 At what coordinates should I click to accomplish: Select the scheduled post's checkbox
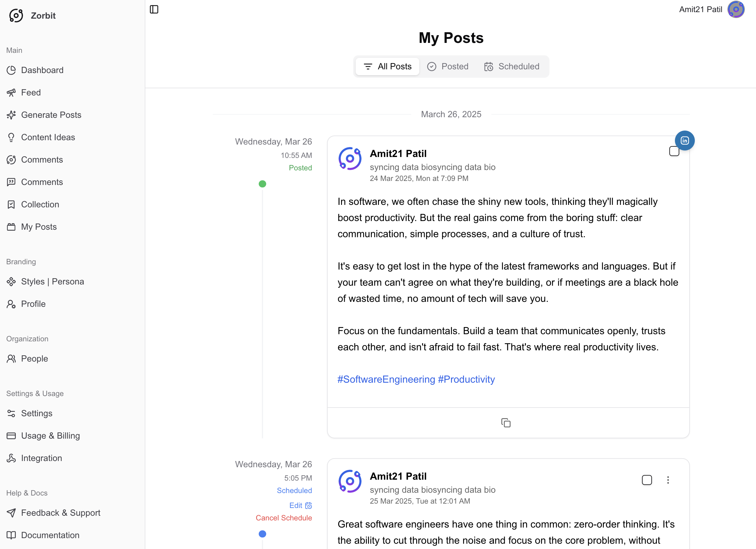coord(647,480)
